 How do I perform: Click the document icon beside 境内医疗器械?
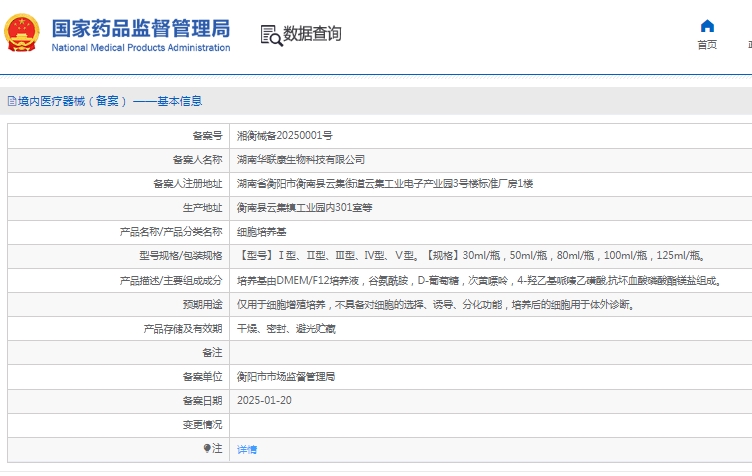pos(12,101)
